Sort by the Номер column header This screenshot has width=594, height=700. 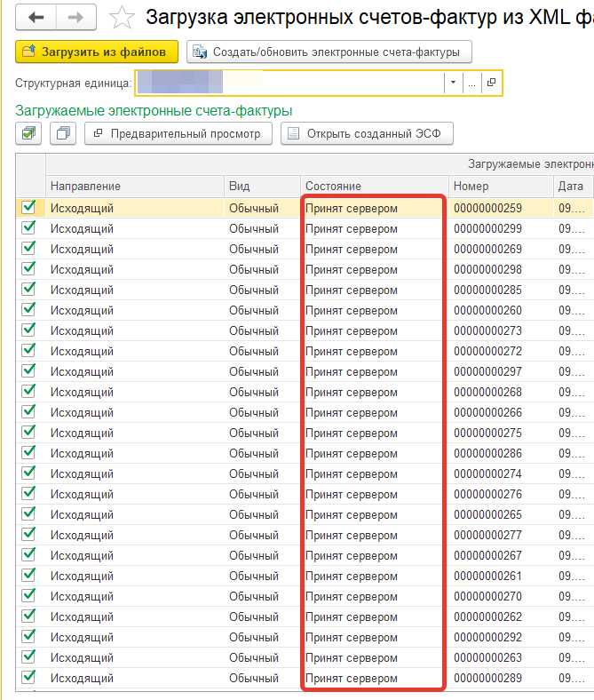pos(497,187)
